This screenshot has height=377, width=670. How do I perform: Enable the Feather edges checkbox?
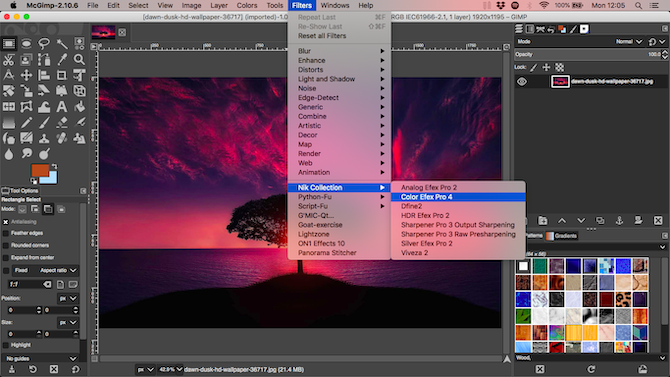point(6,233)
